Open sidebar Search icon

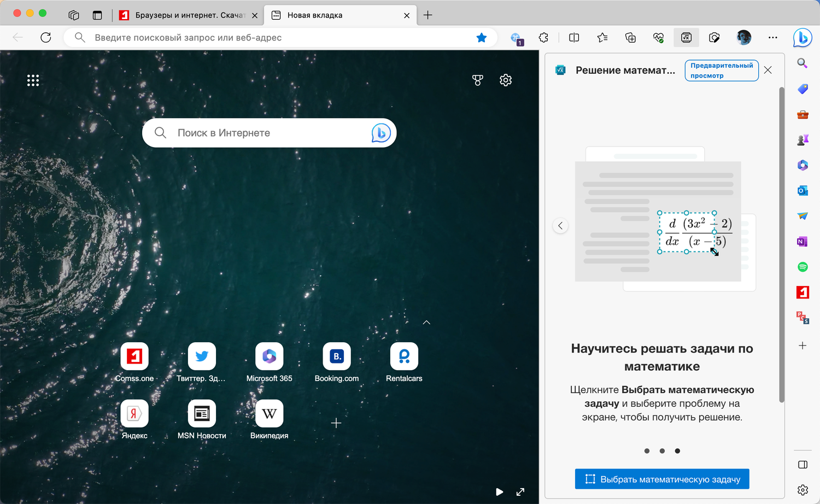(803, 63)
